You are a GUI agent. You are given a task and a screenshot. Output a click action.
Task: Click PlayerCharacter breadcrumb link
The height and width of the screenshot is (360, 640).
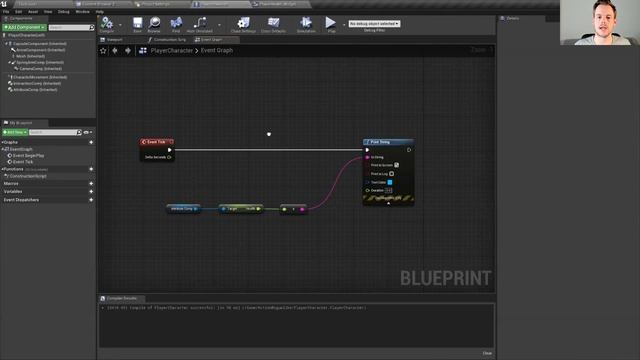172,51
